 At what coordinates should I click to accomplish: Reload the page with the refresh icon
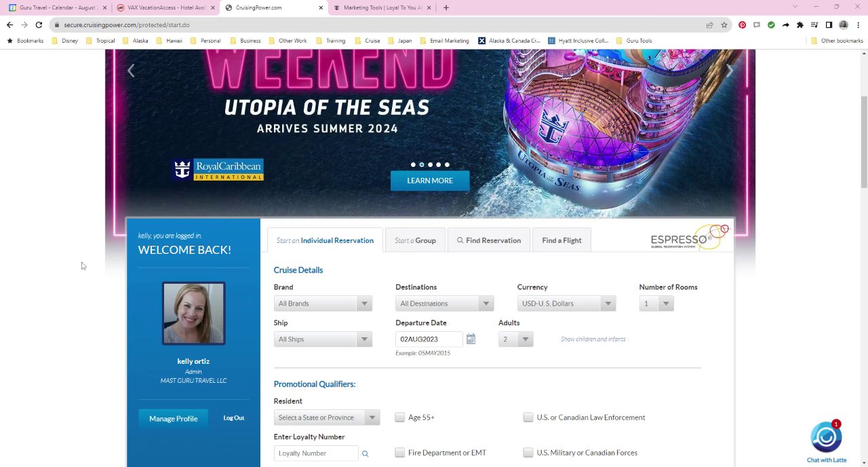click(39, 25)
